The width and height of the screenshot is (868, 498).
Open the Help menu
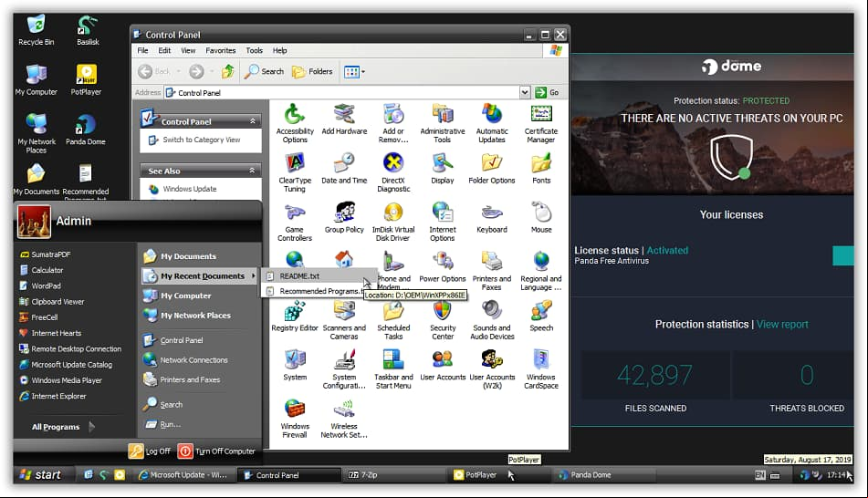point(279,50)
